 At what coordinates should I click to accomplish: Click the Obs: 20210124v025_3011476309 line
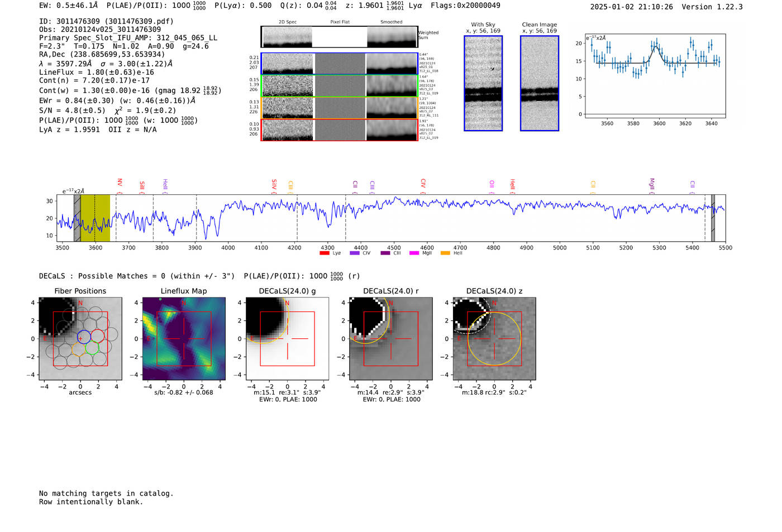pos(100,30)
